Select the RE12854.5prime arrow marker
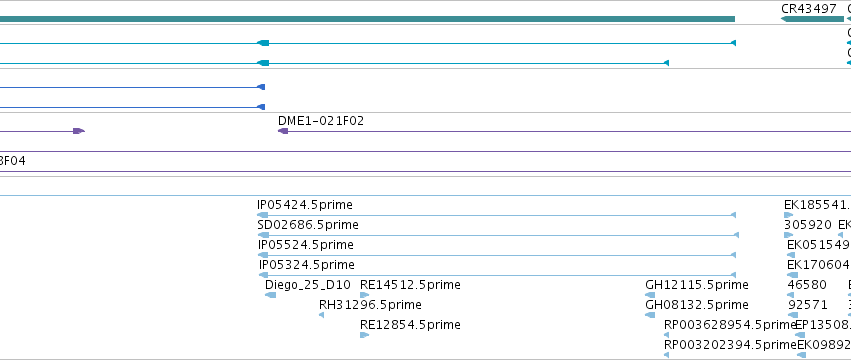The width and height of the screenshot is (851, 360). pos(364,335)
